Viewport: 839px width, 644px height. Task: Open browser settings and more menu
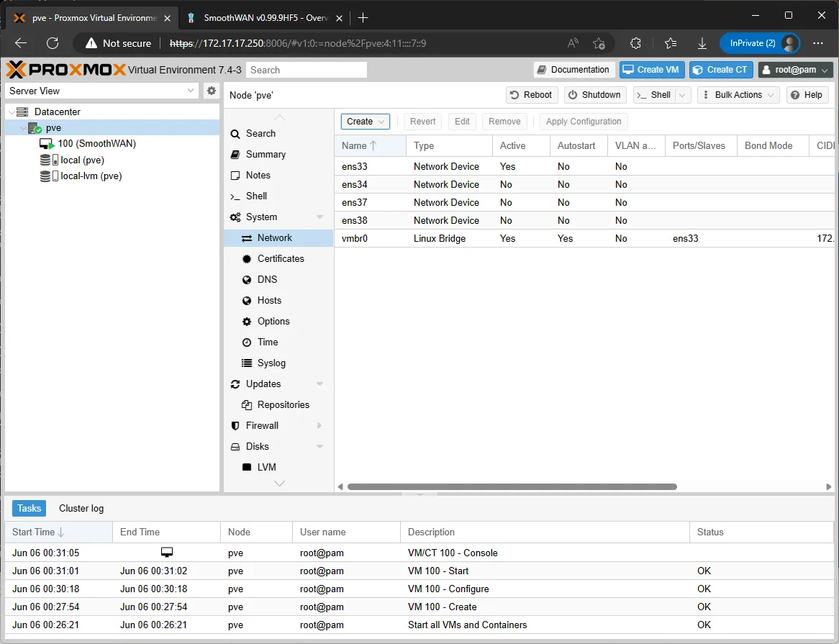[817, 43]
